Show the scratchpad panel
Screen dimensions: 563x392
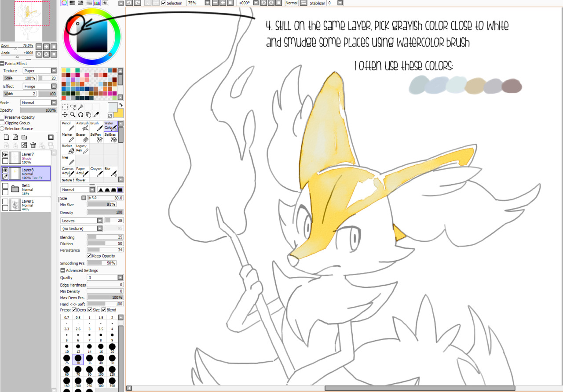pos(106,3)
